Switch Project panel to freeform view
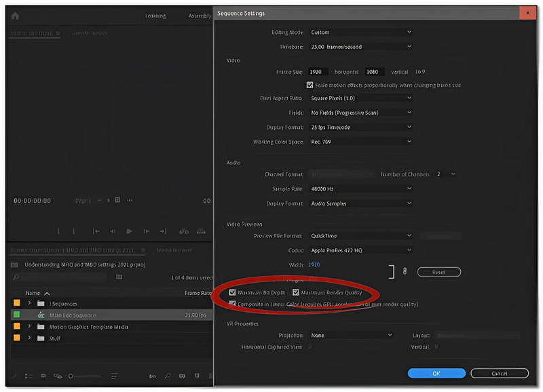543x392 pixels. [58, 376]
